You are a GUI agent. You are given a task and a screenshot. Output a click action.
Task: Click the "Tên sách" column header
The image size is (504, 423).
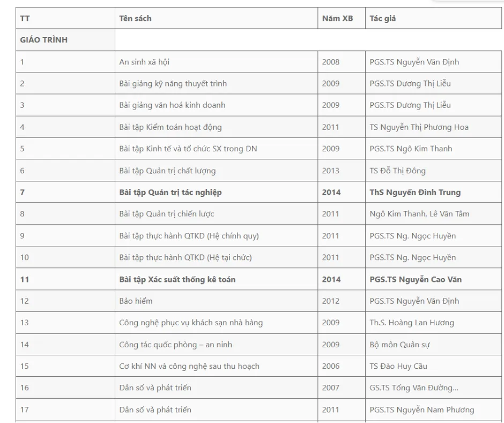coord(135,18)
